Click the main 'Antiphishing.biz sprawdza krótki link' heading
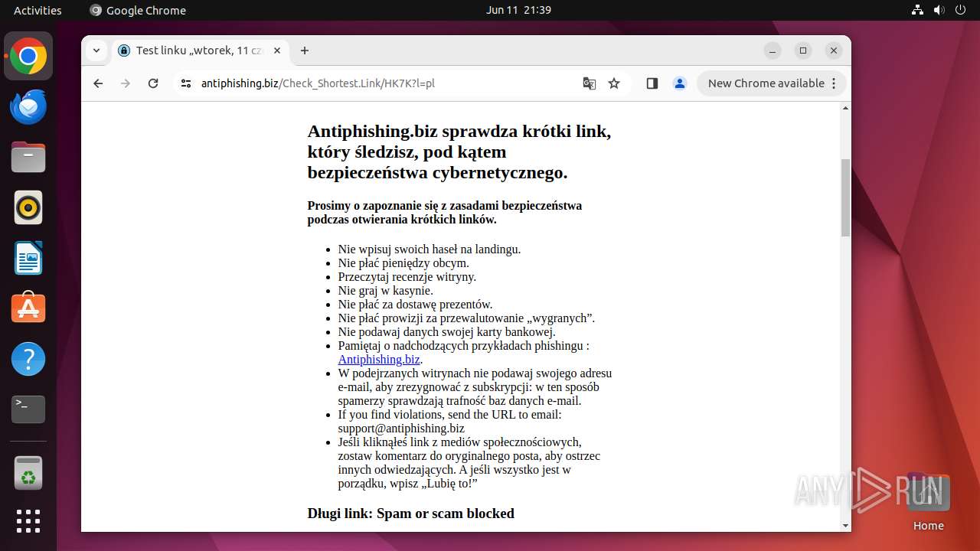980x551 pixels. pyautogui.click(x=459, y=152)
